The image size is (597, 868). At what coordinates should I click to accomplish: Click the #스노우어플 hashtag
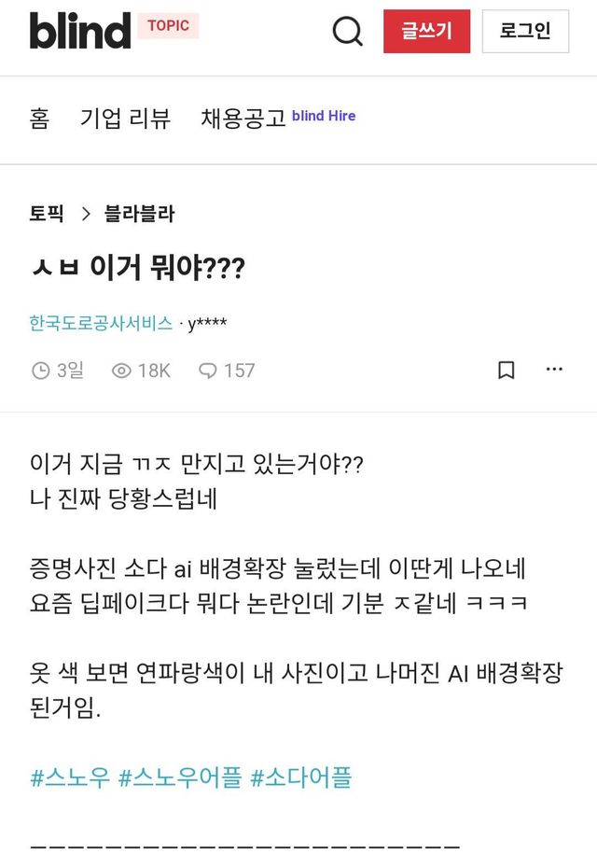pyautogui.click(x=180, y=777)
